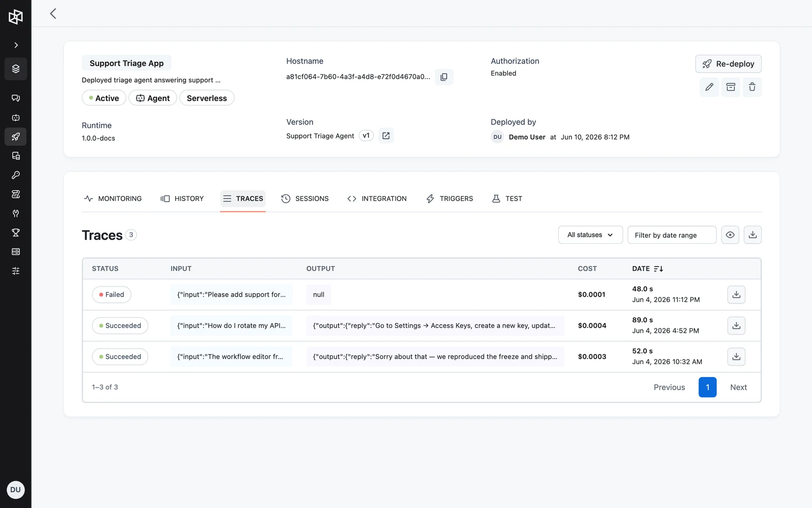812x508 pixels.
Task: Open the stacked layers icon in the sidebar
Action: 16,69
